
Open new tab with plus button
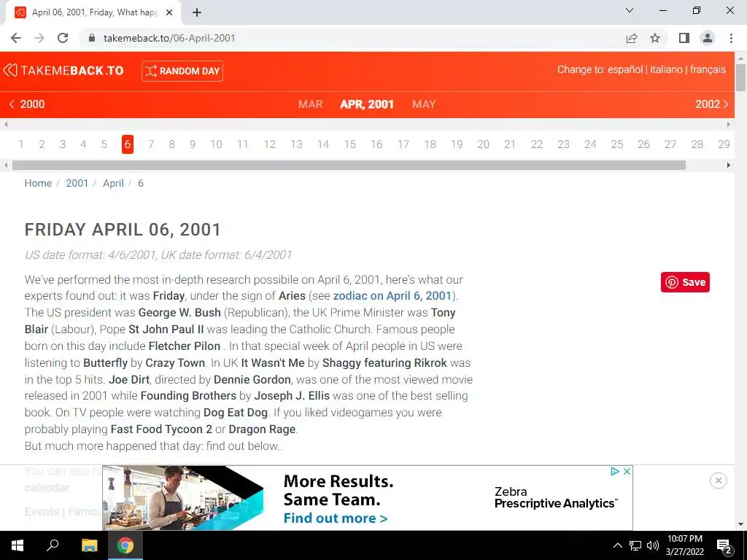(x=197, y=13)
